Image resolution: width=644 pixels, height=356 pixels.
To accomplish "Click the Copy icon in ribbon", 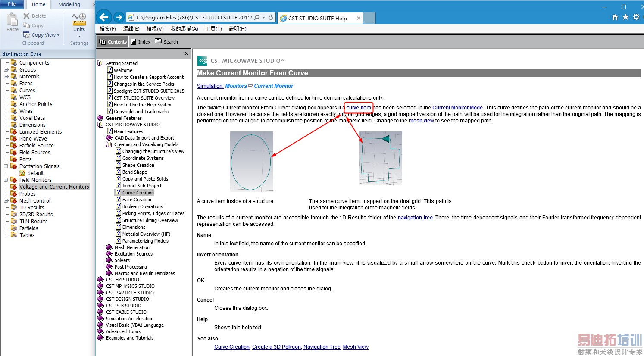I will [27, 25].
